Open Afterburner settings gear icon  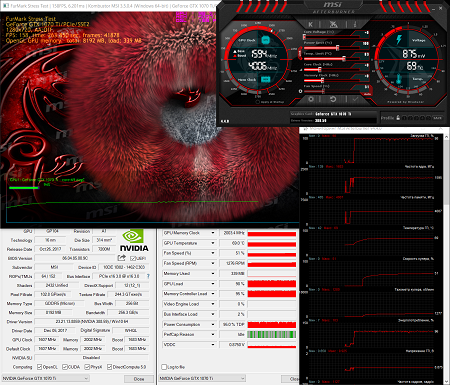pyautogui.click(x=311, y=99)
